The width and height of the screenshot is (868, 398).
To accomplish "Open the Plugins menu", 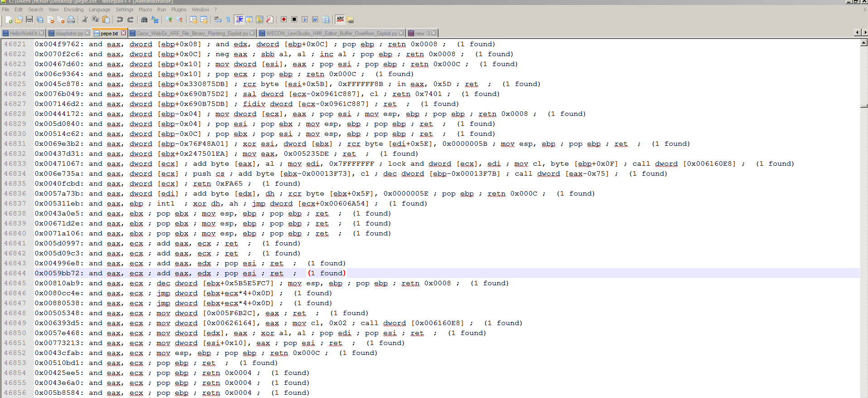I will [178, 10].
